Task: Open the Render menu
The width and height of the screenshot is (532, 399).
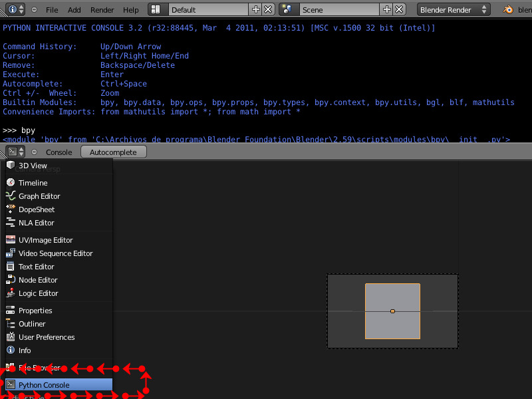Action: pyautogui.click(x=102, y=10)
